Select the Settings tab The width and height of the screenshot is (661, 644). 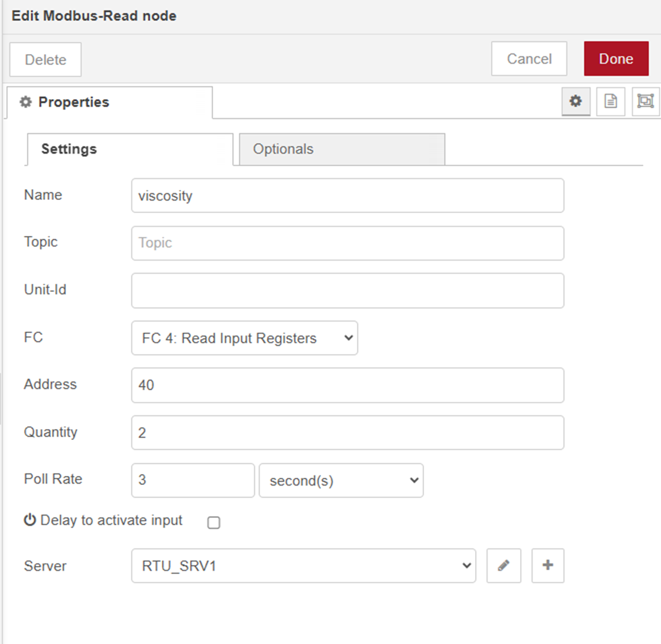(x=68, y=149)
